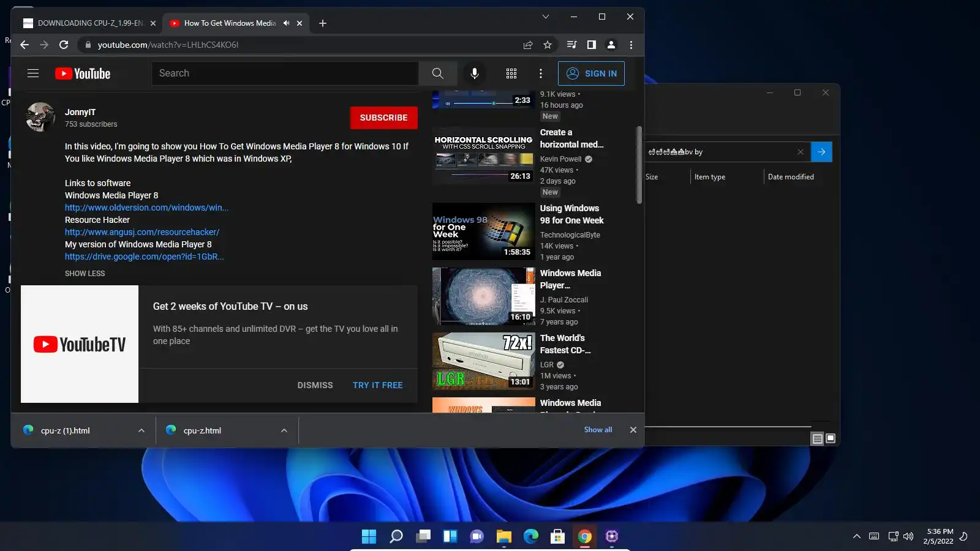Open YouTube guide hamburger menu
Viewport: 980px width, 551px height.
(x=33, y=73)
